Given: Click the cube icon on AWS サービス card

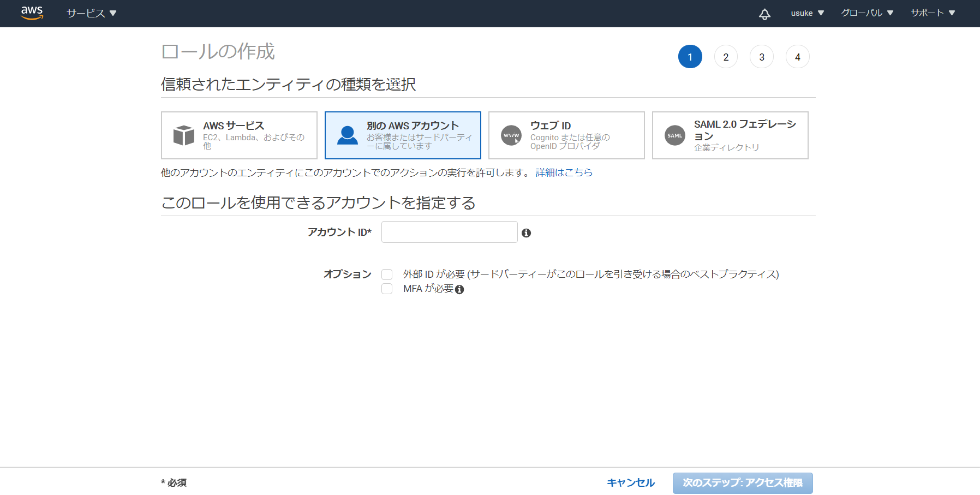Looking at the screenshot, I should click(184, 135).
